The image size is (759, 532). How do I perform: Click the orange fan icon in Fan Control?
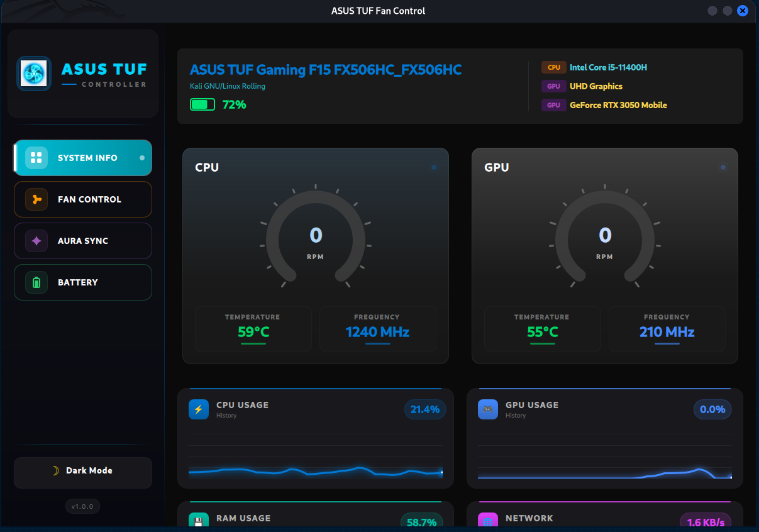point(36,199)
